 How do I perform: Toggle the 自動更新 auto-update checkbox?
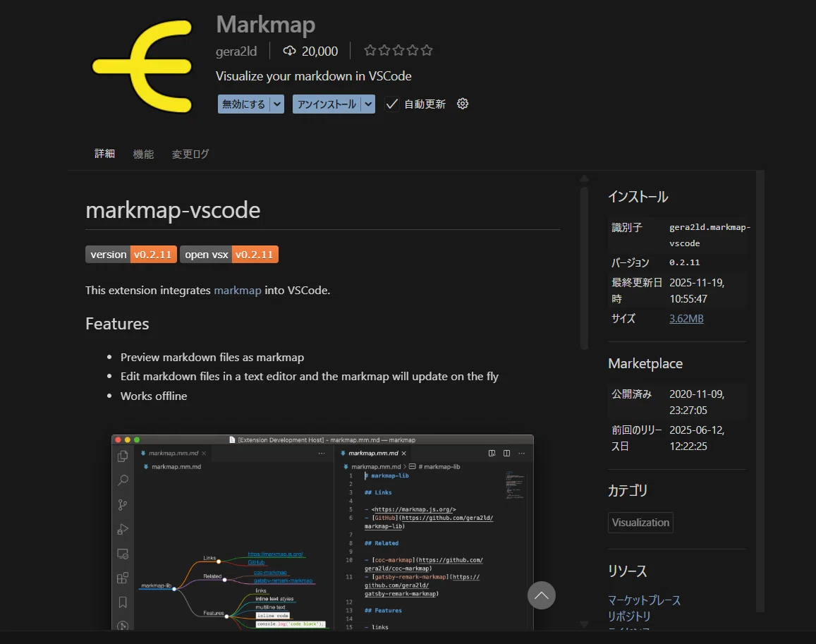coord(392,104)
